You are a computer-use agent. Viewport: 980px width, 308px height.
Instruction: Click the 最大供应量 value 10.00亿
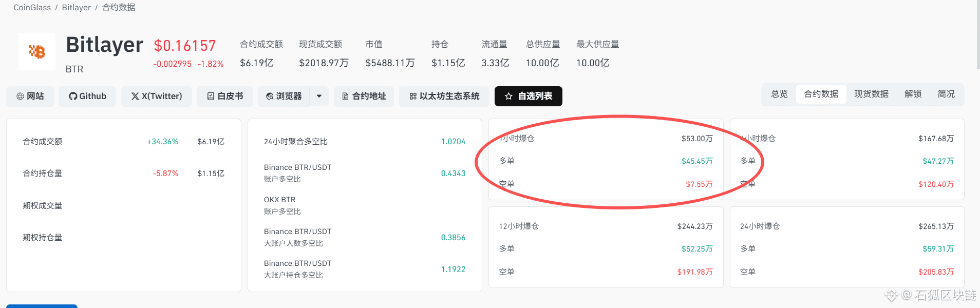point(593,63)
